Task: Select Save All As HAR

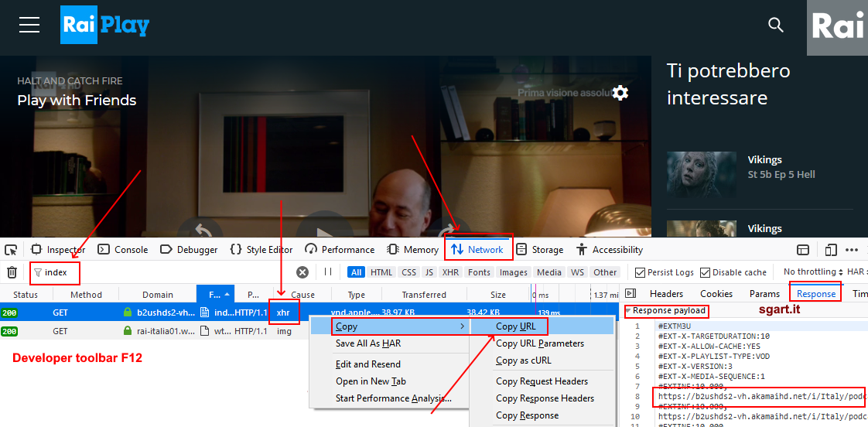Action: pyautogui.click(x=368, y=343)
